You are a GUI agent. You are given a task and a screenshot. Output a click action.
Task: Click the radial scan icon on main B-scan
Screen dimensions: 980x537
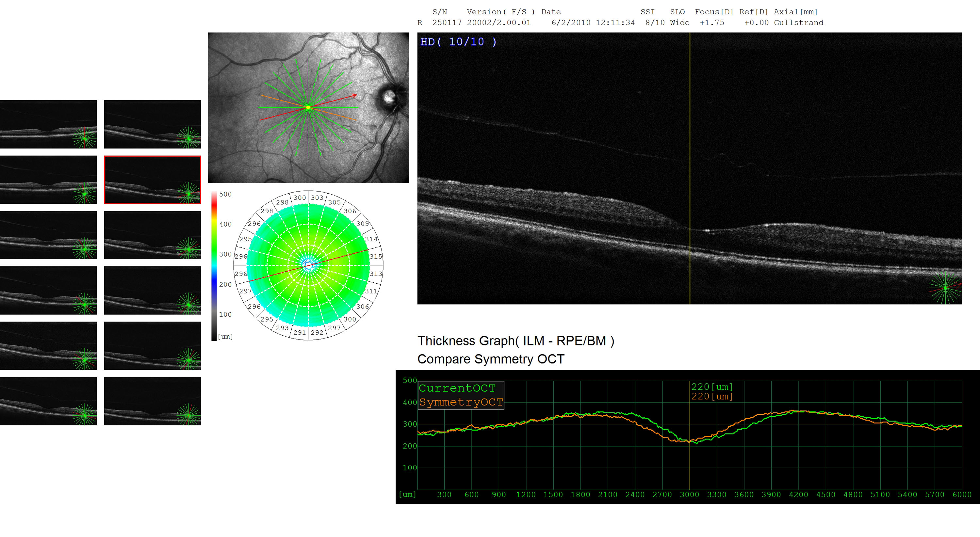tap(945, 288)
